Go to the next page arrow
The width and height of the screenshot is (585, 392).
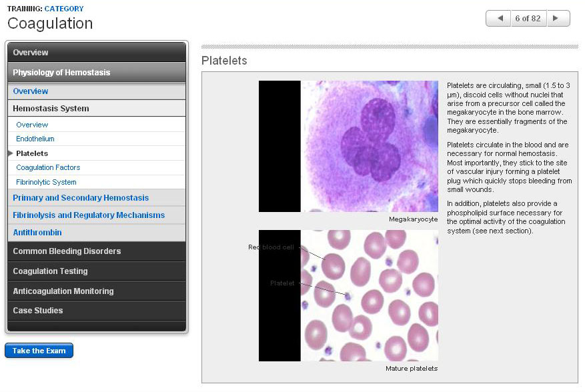(x=558, y=19)
